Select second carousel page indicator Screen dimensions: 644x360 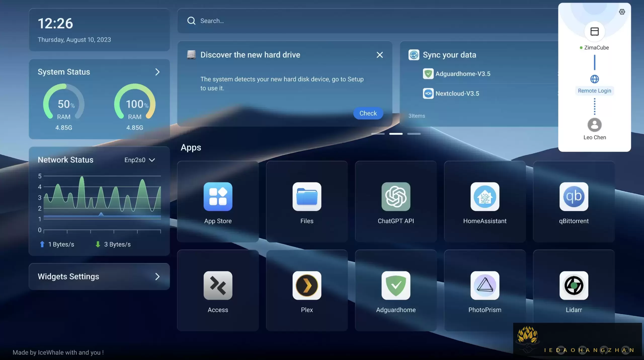(396, 134)
